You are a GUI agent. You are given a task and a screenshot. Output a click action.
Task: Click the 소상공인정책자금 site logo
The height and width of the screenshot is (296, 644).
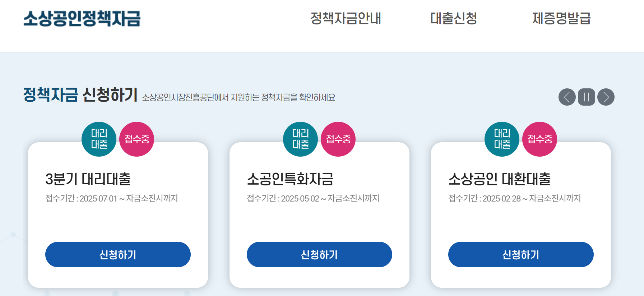point(82,18)
